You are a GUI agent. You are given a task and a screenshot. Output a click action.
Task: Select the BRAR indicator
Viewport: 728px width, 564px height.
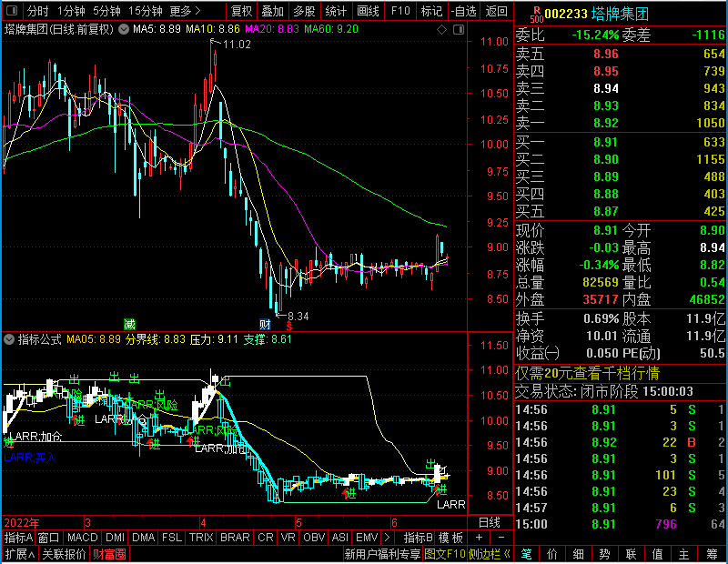pos(235,538)
